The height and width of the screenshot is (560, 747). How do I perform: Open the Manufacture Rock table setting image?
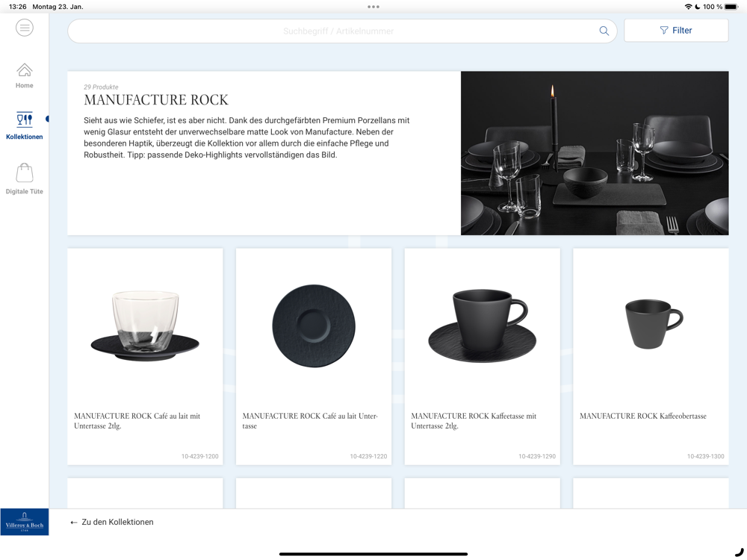(x=595, y=153)
